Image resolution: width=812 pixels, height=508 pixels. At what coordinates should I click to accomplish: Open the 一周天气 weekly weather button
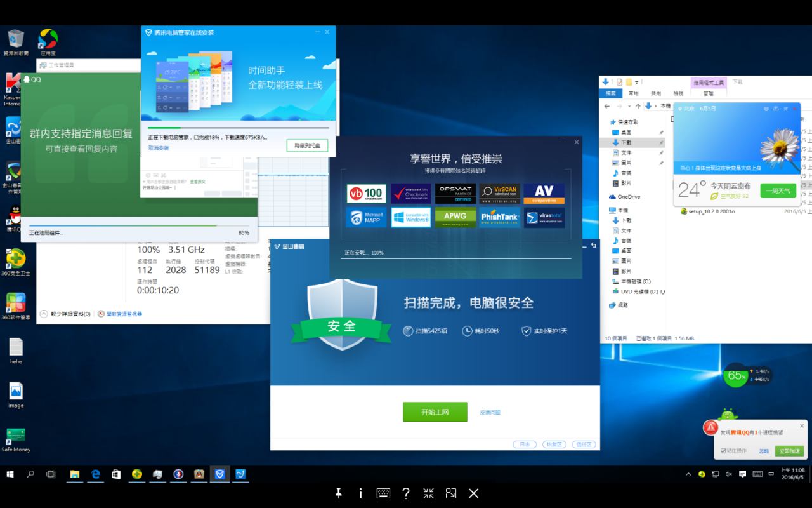tap(778, 190)
